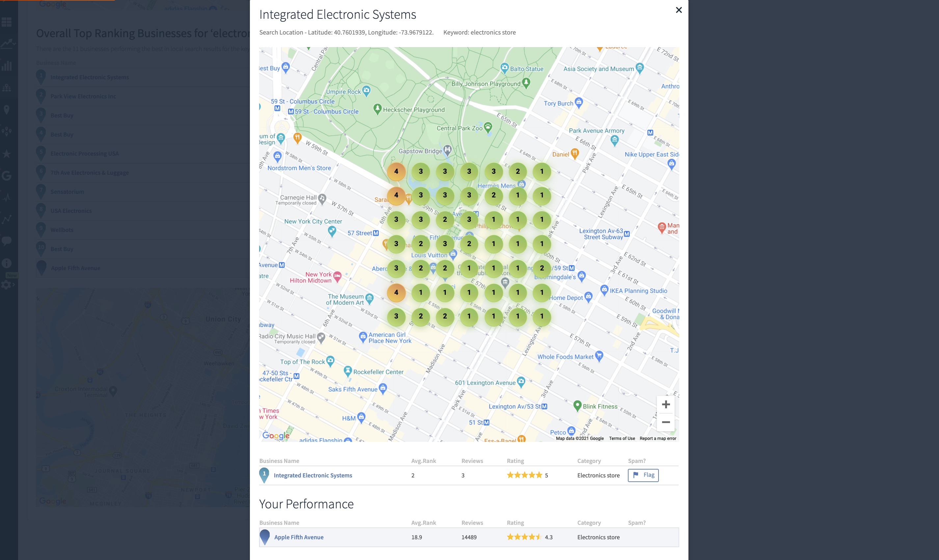This screenshot has height=560, width=939.
Task: Click the Billy Johnson Playground pin
Action: click(526, 83)
